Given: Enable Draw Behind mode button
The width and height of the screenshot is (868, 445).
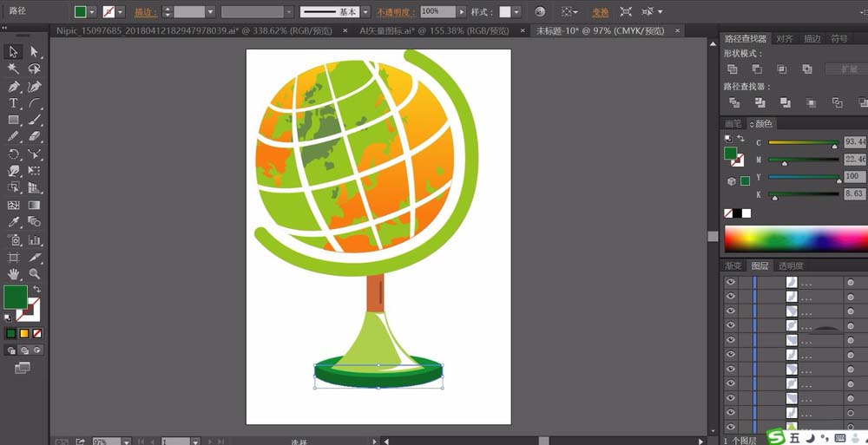Looking at the screenshot, I should tap(24, 350).
